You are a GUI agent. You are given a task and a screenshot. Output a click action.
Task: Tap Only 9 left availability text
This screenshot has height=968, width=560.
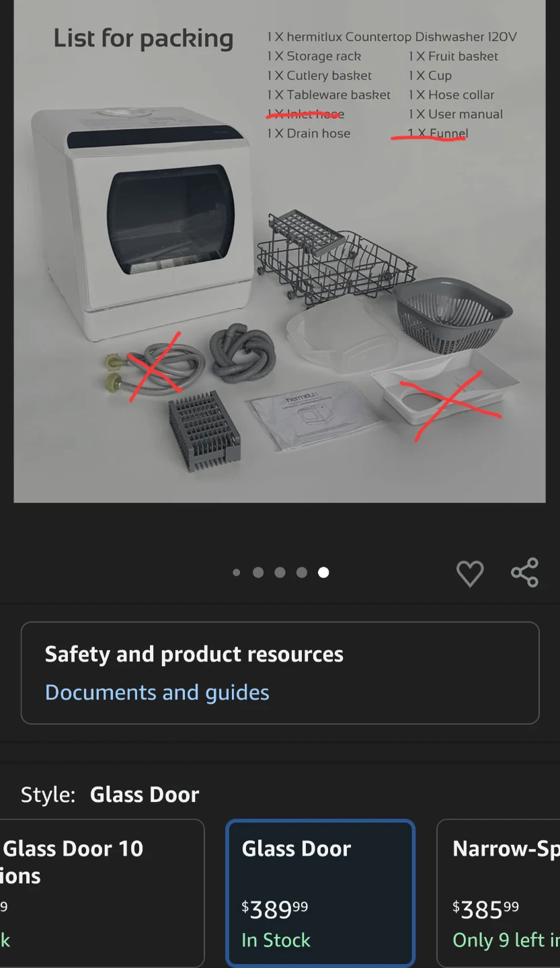click(506, 940)
